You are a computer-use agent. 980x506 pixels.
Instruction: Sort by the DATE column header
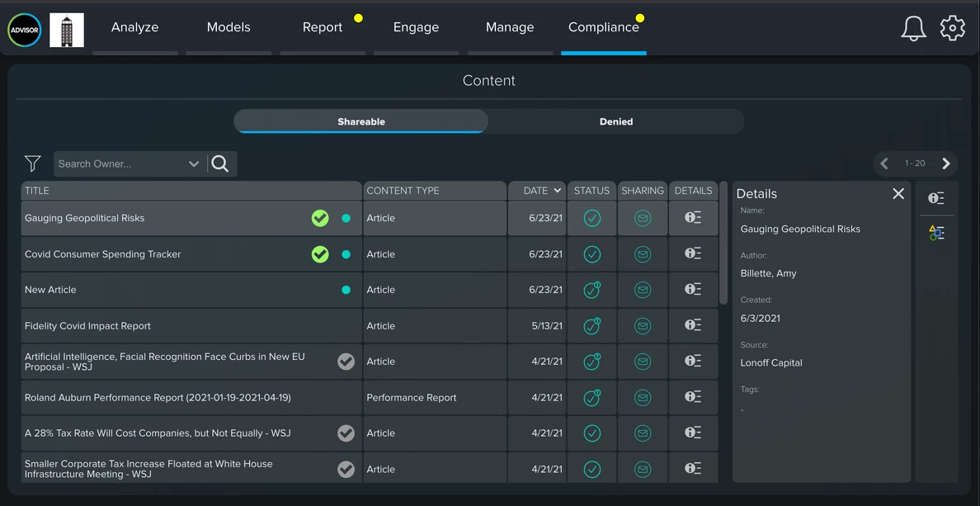coord(537,191)
